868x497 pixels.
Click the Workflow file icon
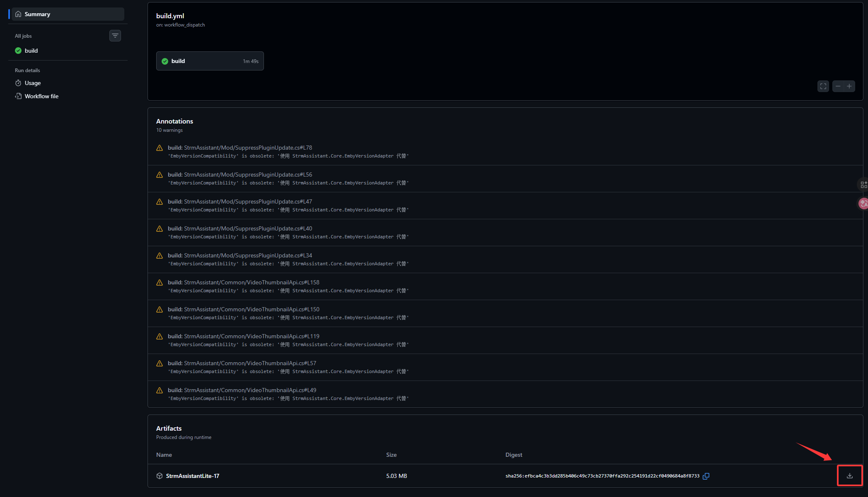(x=18, y=96)
